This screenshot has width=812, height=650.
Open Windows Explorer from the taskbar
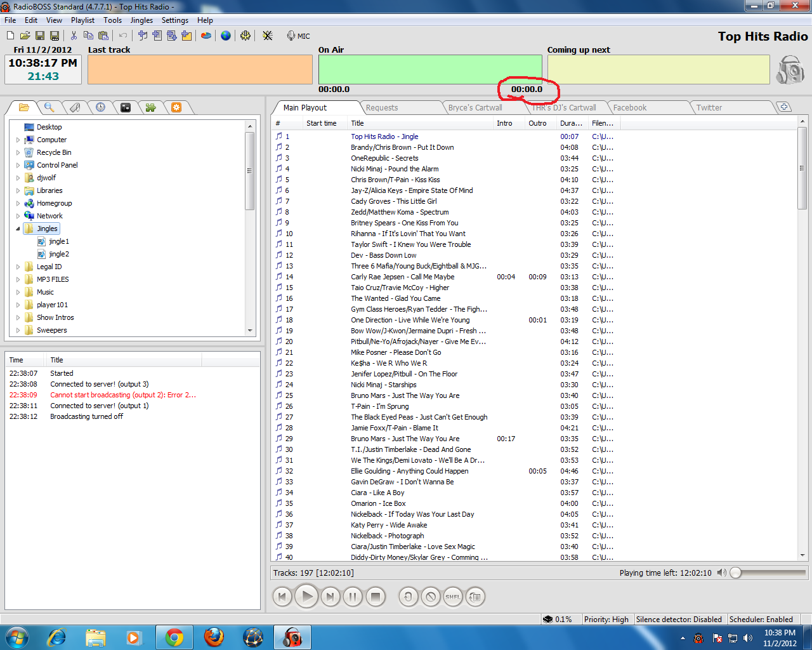tap(96, 637)
